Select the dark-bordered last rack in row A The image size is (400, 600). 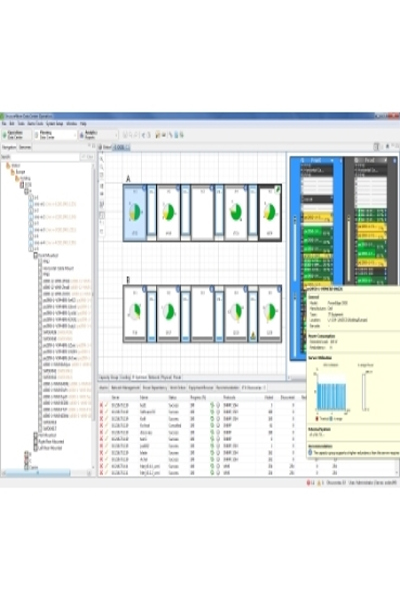coord(270,213)
